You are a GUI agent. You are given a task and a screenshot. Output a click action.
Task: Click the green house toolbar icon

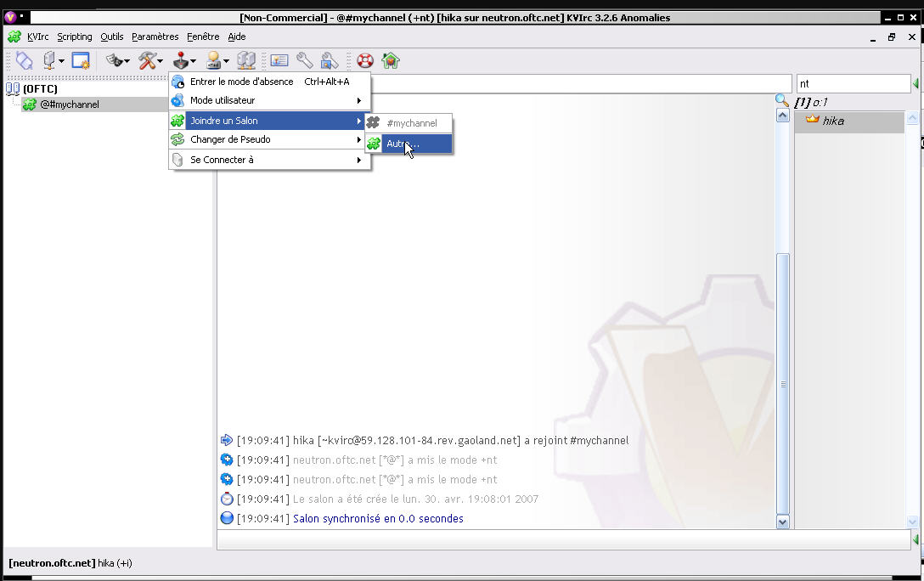pyautogui.click(x=390, y=60)
